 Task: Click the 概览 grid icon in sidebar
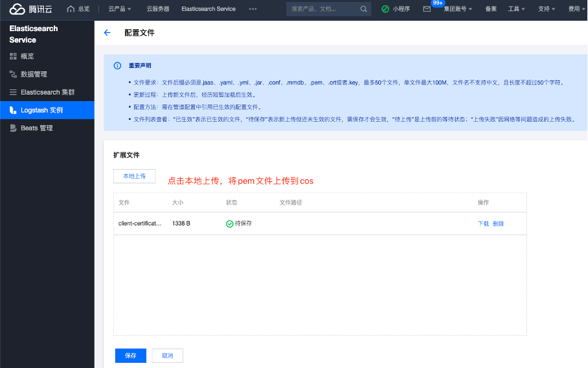(x=13, y=56)
